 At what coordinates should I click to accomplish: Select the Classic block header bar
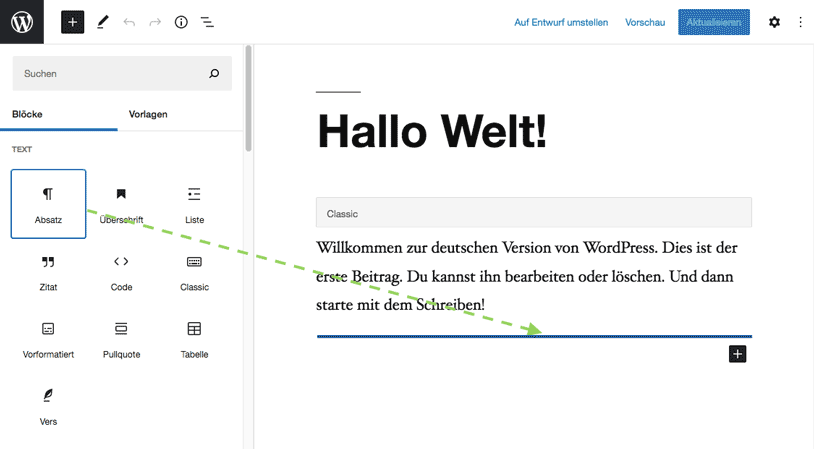pos(534,212)
